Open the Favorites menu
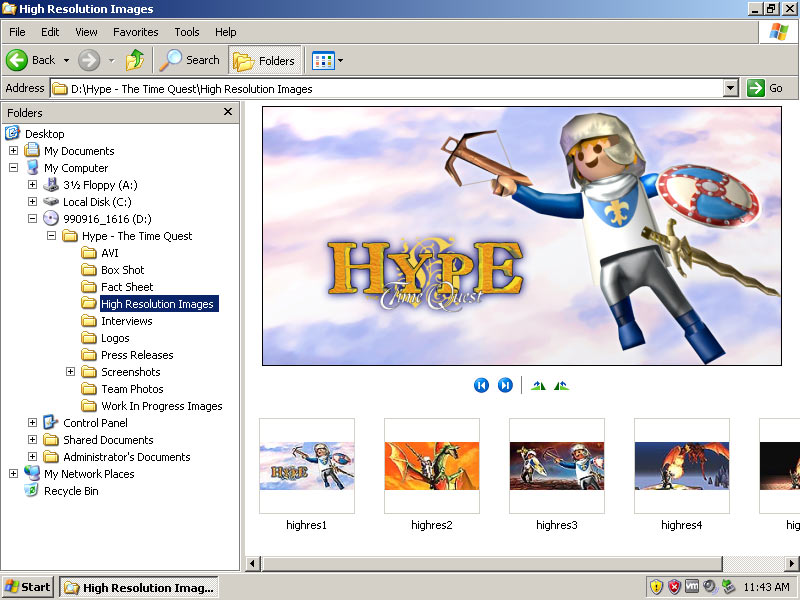 (136, 32)
